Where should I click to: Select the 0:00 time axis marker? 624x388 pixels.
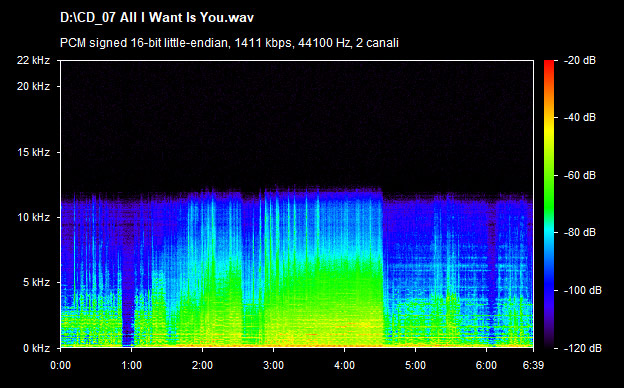tap(60, 365)
